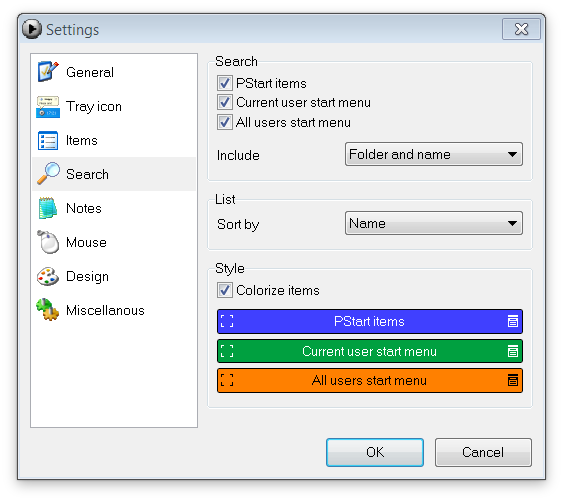
Task: Open the Miscellanous settings page
Action: click(x=114, y=310)
